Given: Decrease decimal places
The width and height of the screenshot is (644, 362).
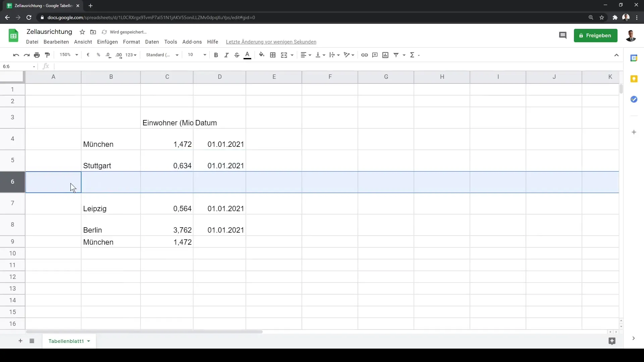Looking at the screenshot, I should point(108,55).
